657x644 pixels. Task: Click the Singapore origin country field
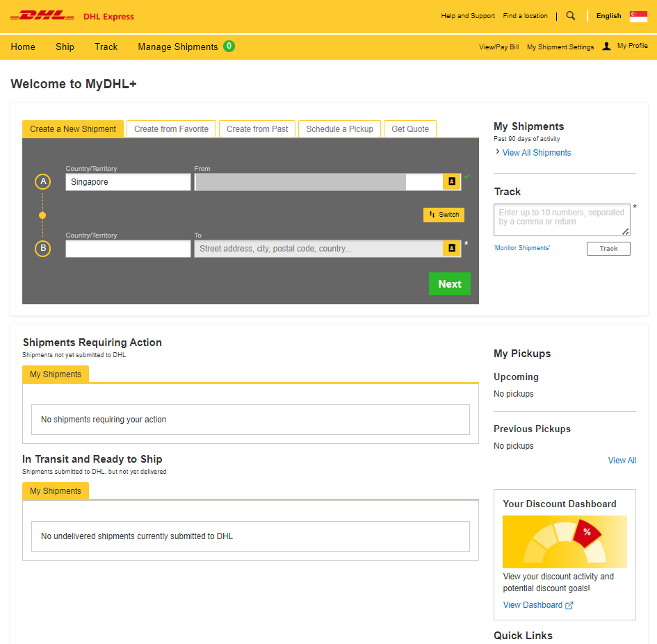128,182
